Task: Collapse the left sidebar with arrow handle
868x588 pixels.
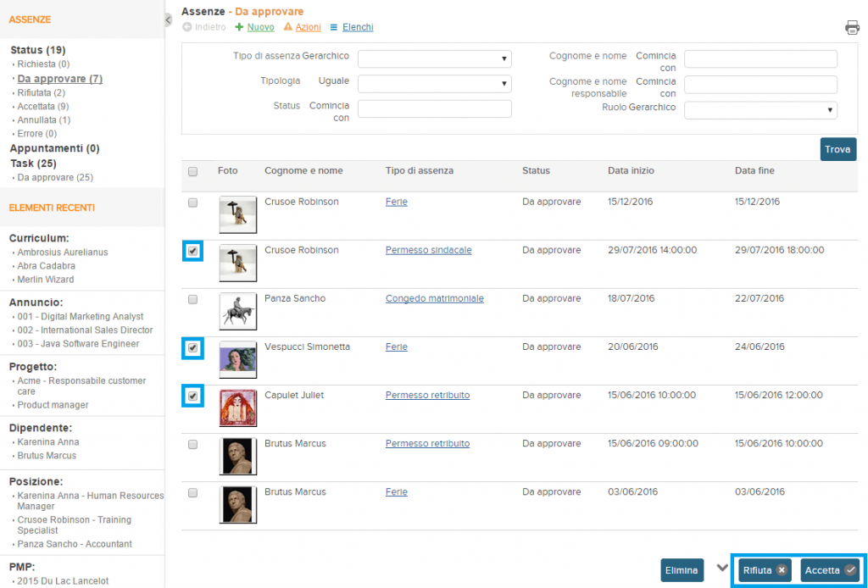Action: coord(169,20)
